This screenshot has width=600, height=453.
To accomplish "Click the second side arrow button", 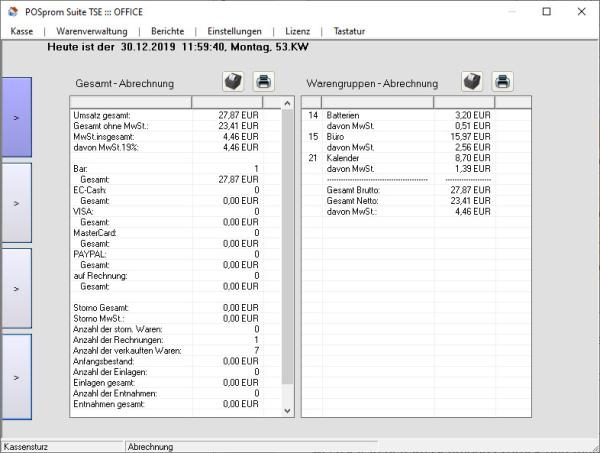I will (x=16, y=202).
